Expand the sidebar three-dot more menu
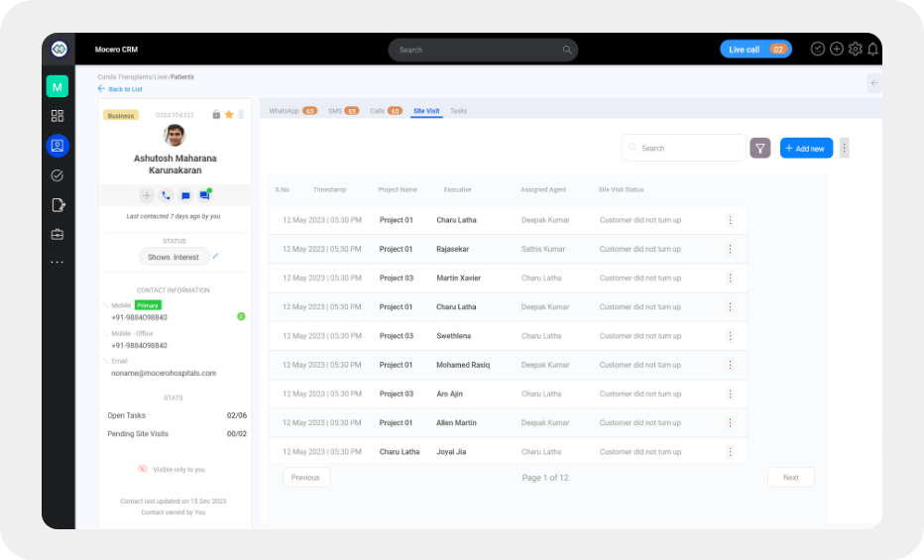The width and height of the screenshot is (924, 560). (x=58, y=263)
